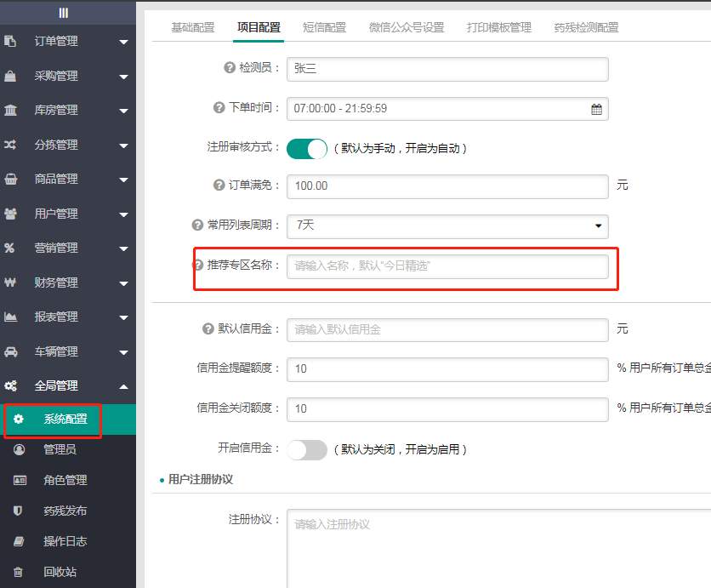Expand the 财务管理 sidebar menu
Image resolution: width=711 pixels, height=588 pixels.
[68, 283]
